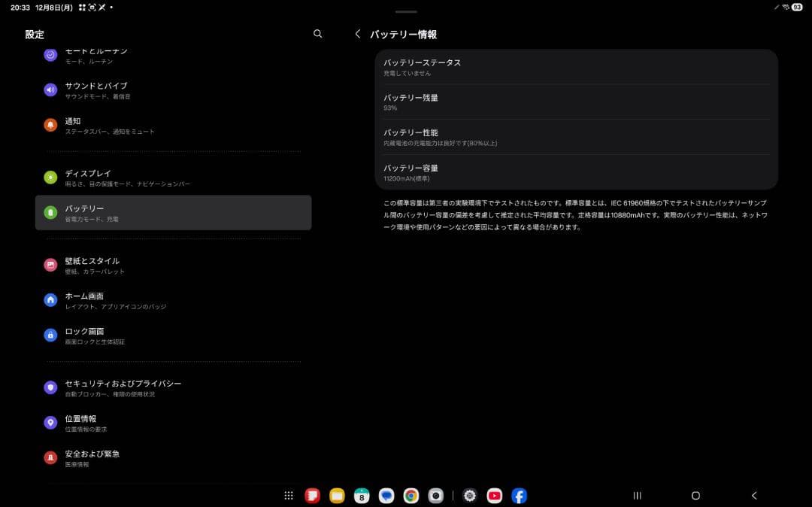812x507 pixels.
Task: Tap the recent apps navigation button
Action: point(638,496)
